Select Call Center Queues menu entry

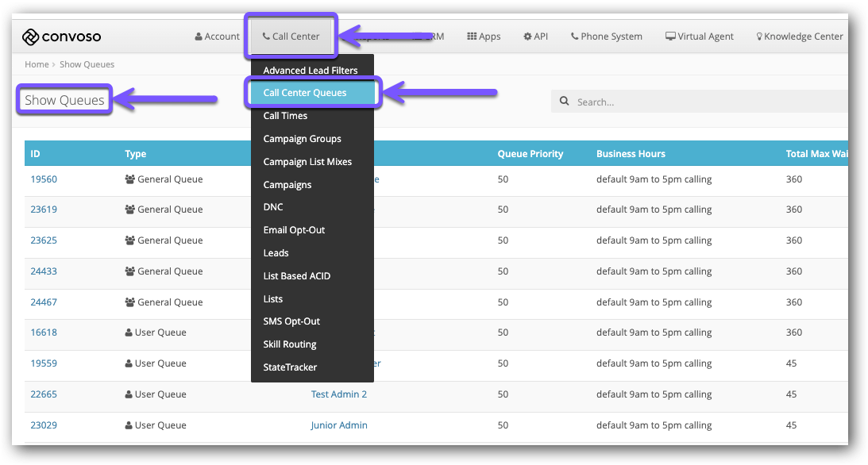point(305,93)
